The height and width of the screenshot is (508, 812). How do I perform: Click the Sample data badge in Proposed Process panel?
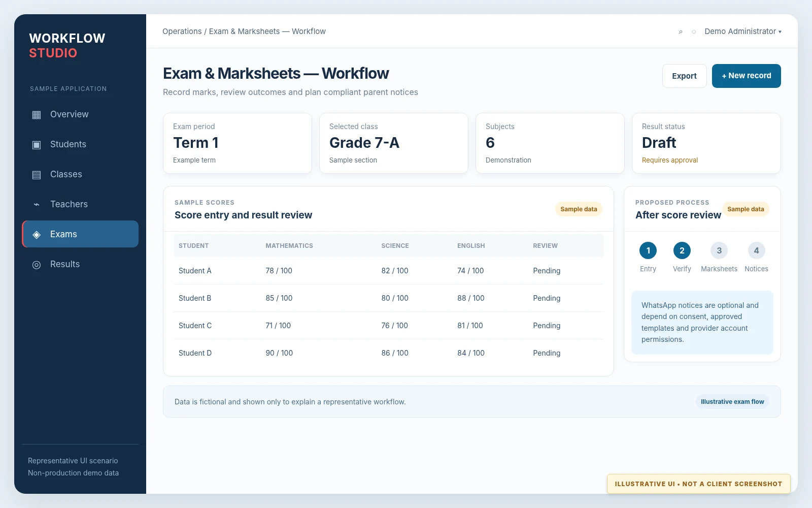point(746,209)
